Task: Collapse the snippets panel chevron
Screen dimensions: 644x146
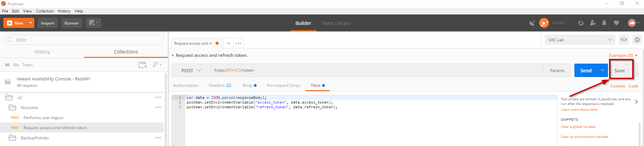Action: (636, 102)
